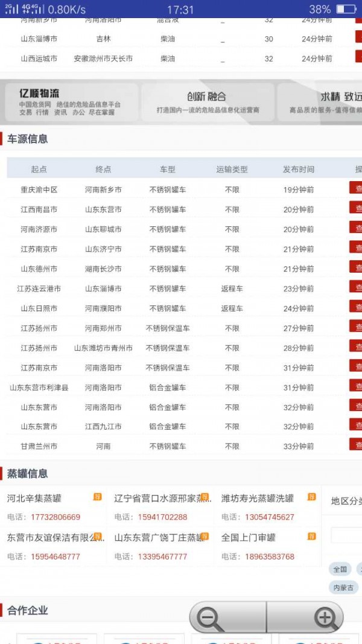Click the 蒸罐信息 section heading
This screenshot has height=644, width=362.
(x=28, y=474)
